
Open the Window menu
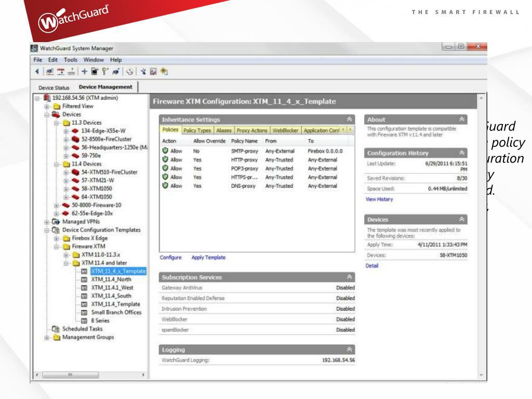pos(94,60)
